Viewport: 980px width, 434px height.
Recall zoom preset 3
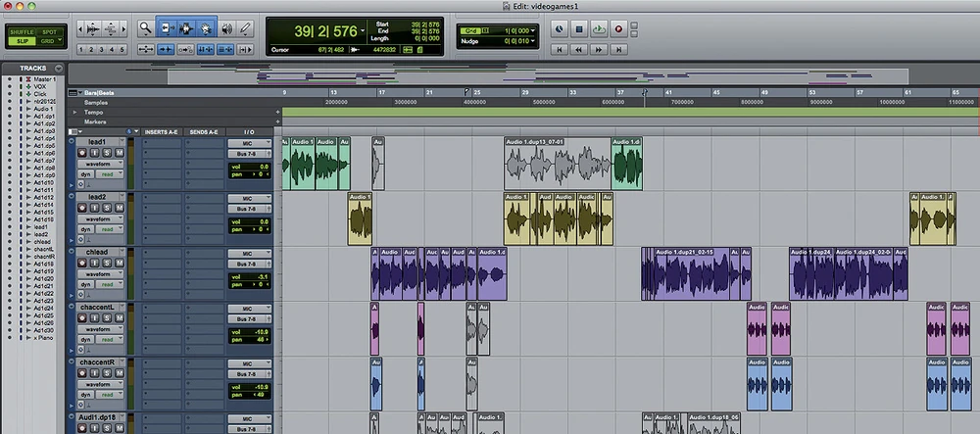pos(102,49)
